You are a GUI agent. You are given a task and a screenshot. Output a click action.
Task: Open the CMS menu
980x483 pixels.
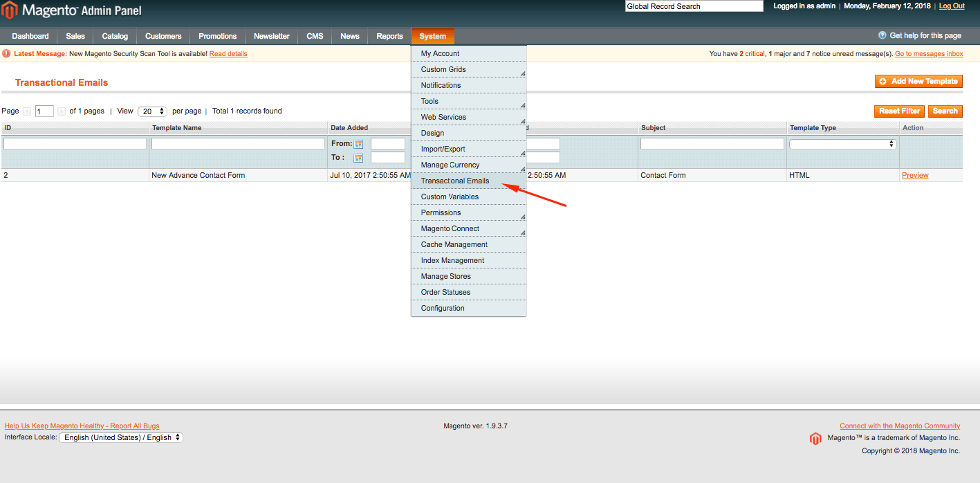click(x=315, y=36)
